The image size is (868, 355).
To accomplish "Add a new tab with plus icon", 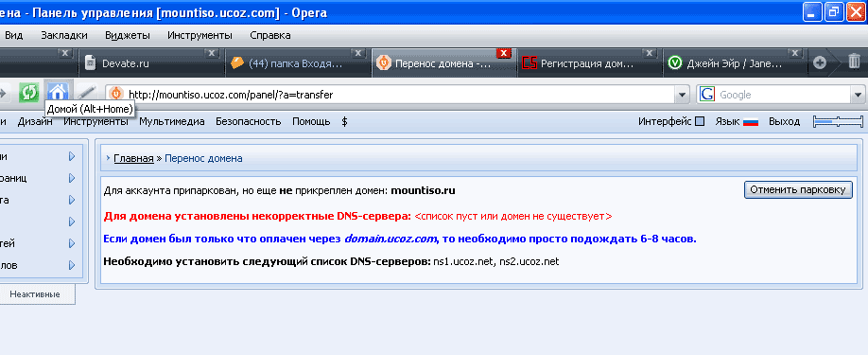I will click(820, 62).
